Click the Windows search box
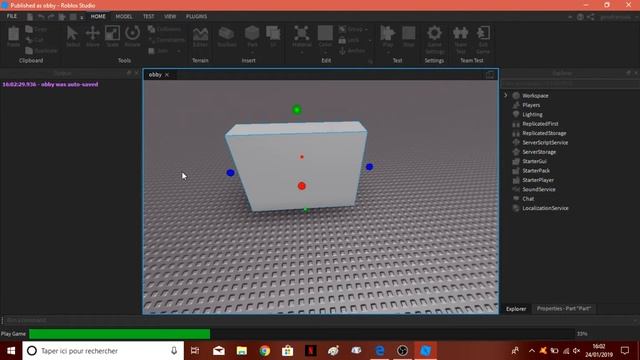Screen dimensions: 640x360 (103, 351)
